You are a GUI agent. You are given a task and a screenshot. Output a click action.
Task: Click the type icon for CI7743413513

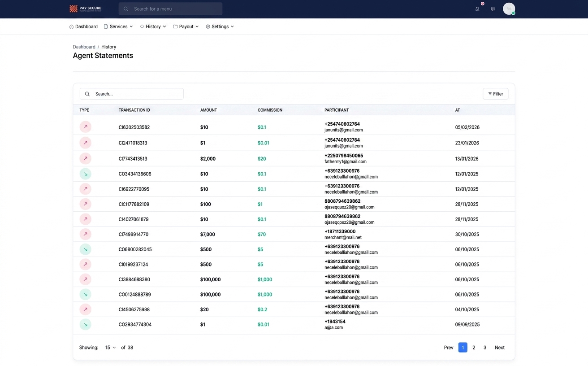coord(85,158)
